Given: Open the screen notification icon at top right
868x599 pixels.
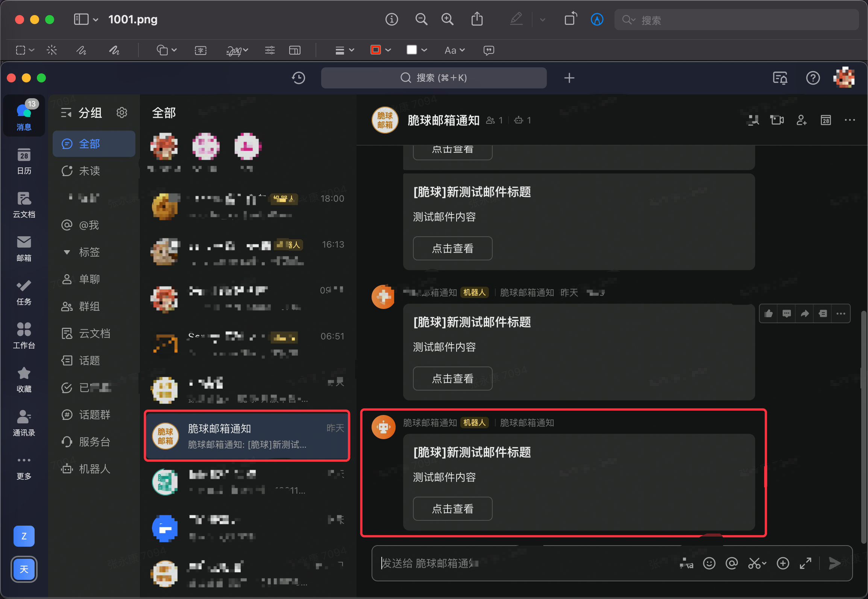Looking at the screenshot, I should point(780,78).
